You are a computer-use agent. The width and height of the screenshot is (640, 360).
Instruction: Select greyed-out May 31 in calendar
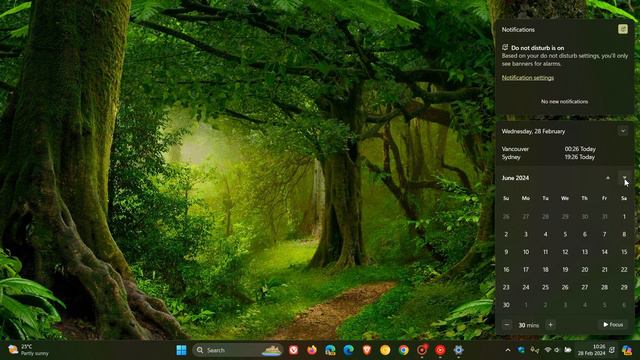(604, 216)
